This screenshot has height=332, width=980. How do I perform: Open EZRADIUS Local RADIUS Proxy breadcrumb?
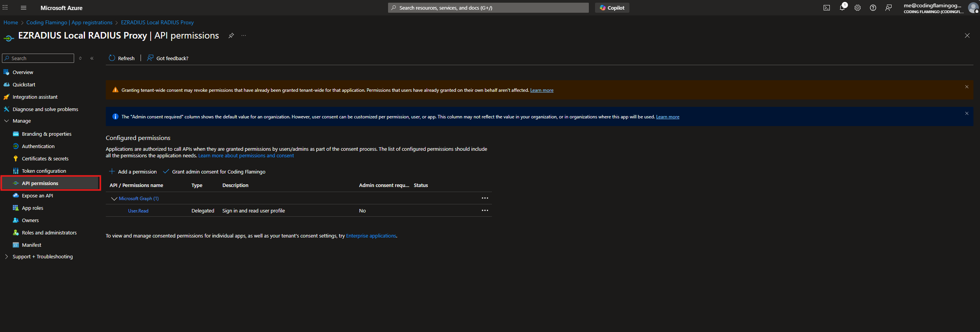coord(158,22)
